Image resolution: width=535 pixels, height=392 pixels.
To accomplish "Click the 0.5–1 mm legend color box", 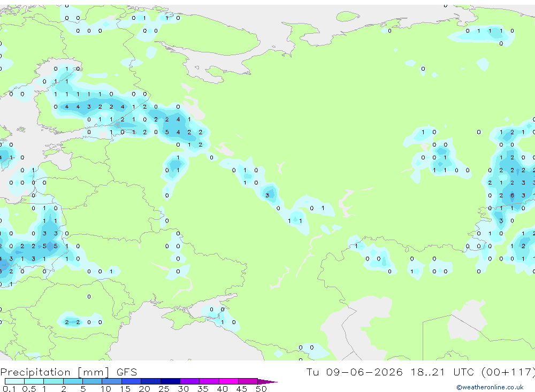I will (34, 381).
